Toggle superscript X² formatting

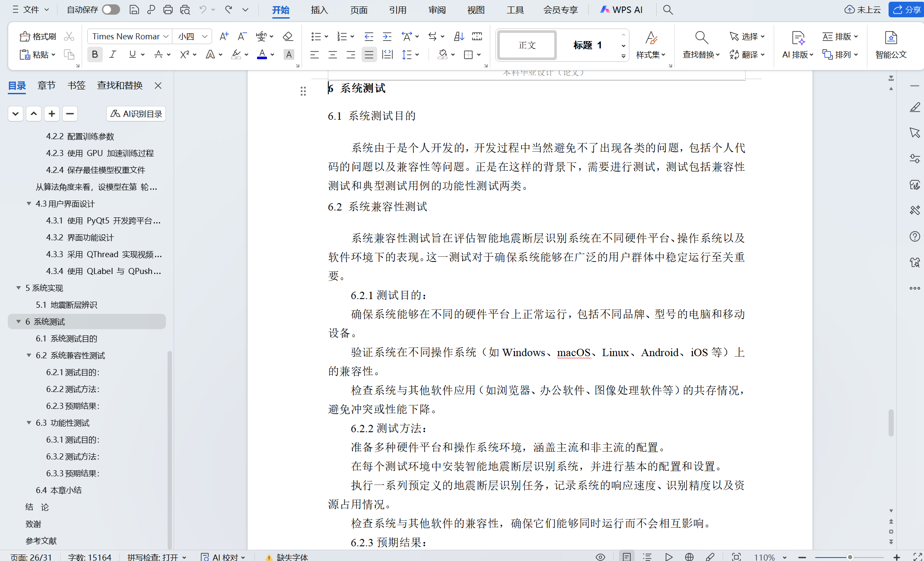point(185,54)
